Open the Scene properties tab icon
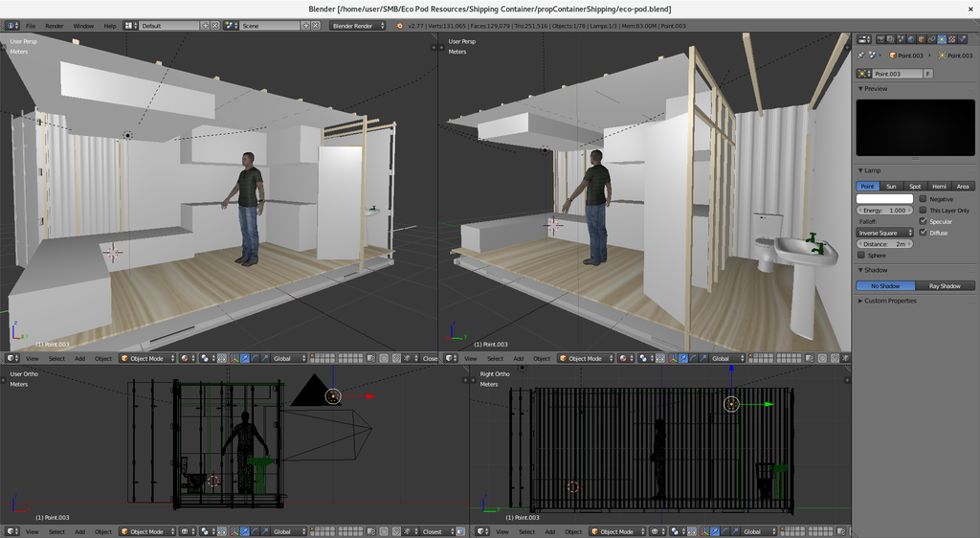Image resolution: width=980 pixels, height=538 pixels. pyautogui.click(x=901, y=39)
